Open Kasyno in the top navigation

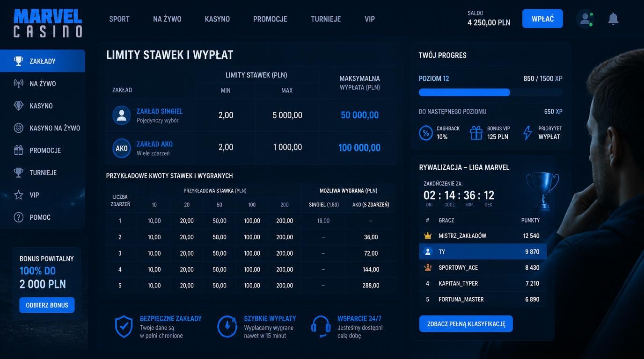217,19
